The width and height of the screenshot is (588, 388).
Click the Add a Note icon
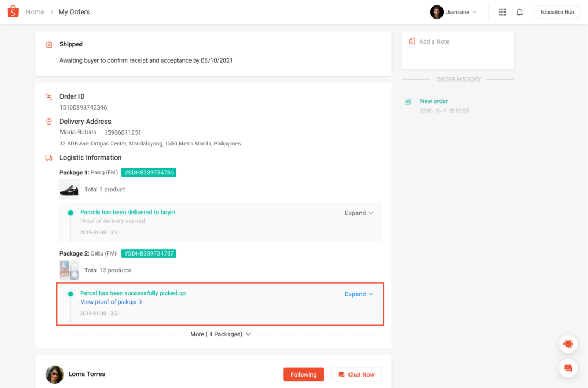pos(412,41)
